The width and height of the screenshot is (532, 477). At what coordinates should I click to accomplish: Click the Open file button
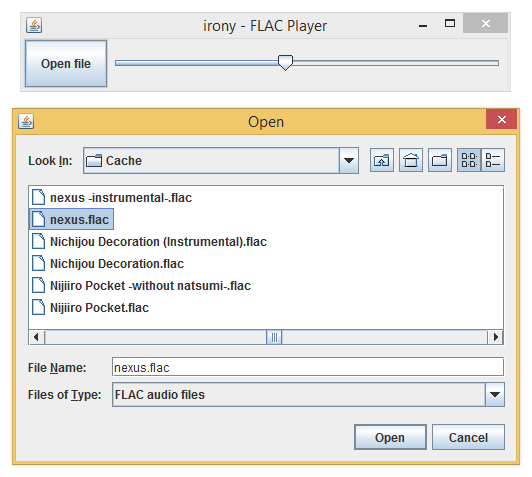pyautogui.click(x=66, y=63)
